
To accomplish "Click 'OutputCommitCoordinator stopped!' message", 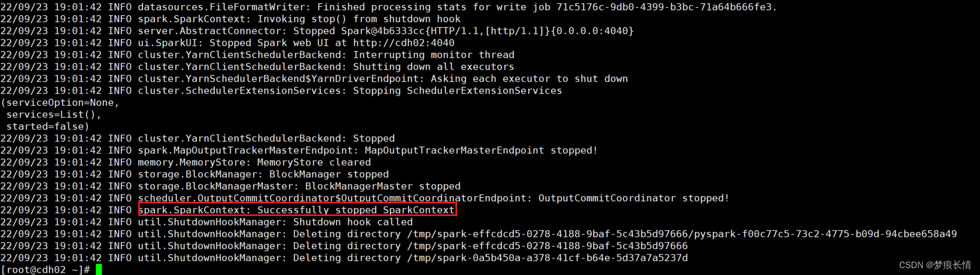I will tap(634, 198).
